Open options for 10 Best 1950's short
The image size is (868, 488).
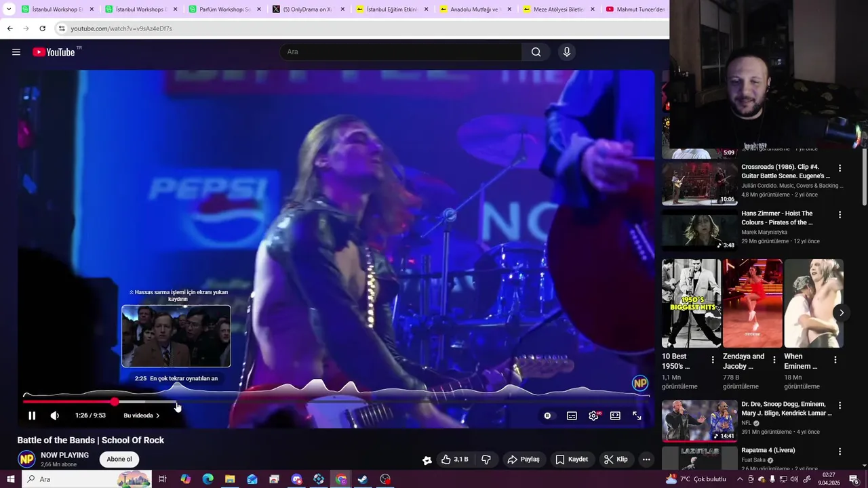[713, 360]
